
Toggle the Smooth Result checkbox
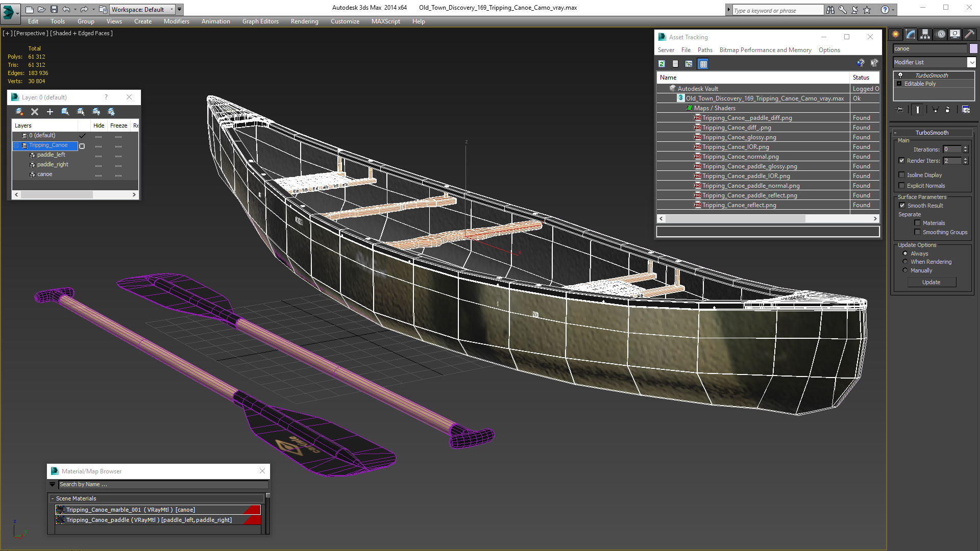coord(902,206)
